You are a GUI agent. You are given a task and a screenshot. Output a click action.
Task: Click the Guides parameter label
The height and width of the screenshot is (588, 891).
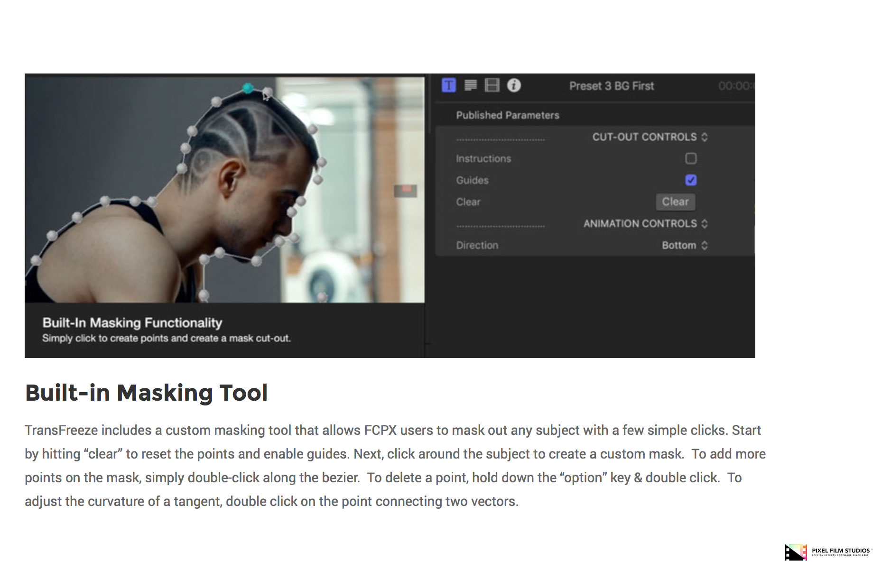(472, 180)
